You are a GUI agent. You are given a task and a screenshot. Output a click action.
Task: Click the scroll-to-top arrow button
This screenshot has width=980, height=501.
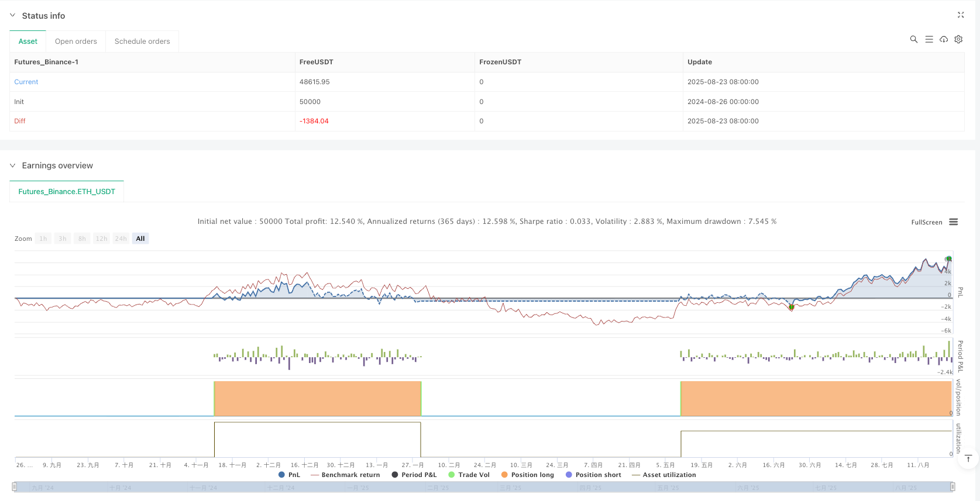pos(968,458)
